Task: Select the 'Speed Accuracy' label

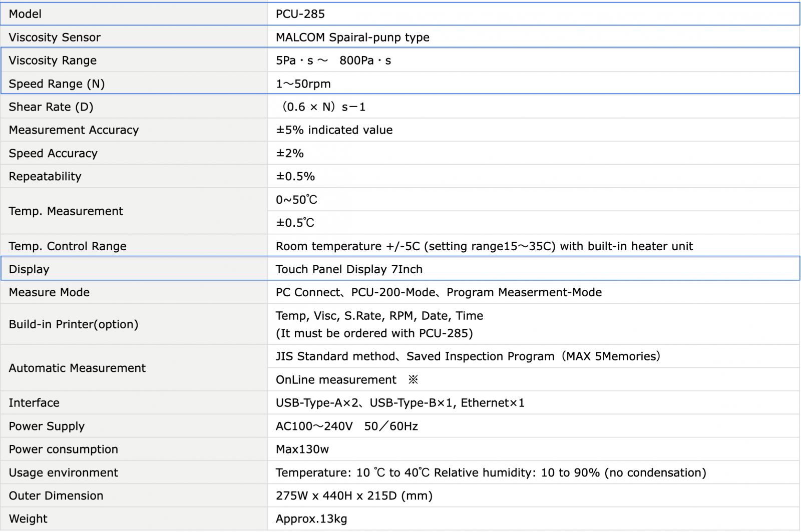Action: [53, 154]
